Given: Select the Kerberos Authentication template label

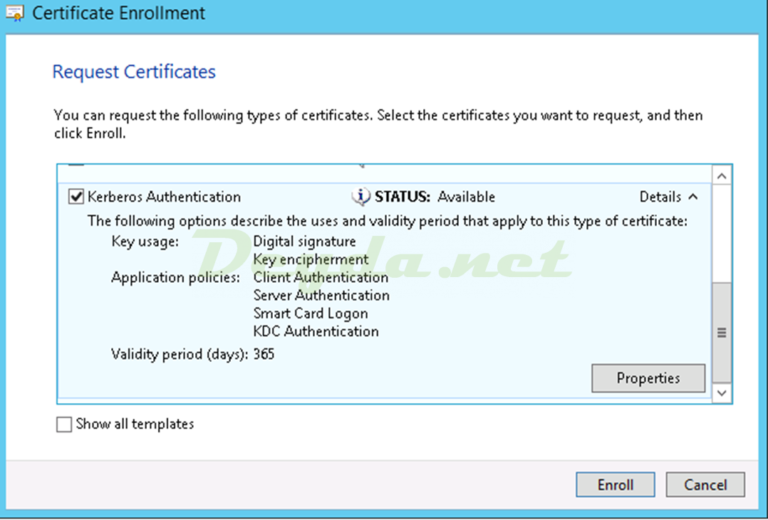Looking at the screenshot, I should coord(164,197).
